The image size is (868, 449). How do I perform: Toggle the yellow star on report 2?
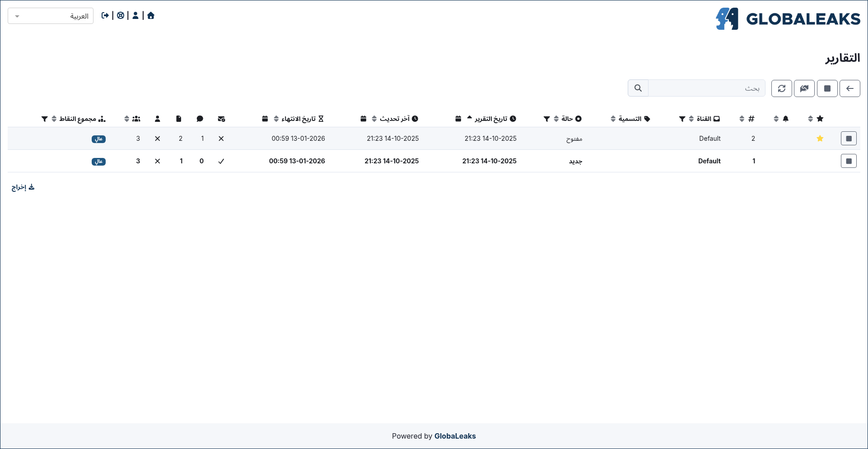point(820,139)
